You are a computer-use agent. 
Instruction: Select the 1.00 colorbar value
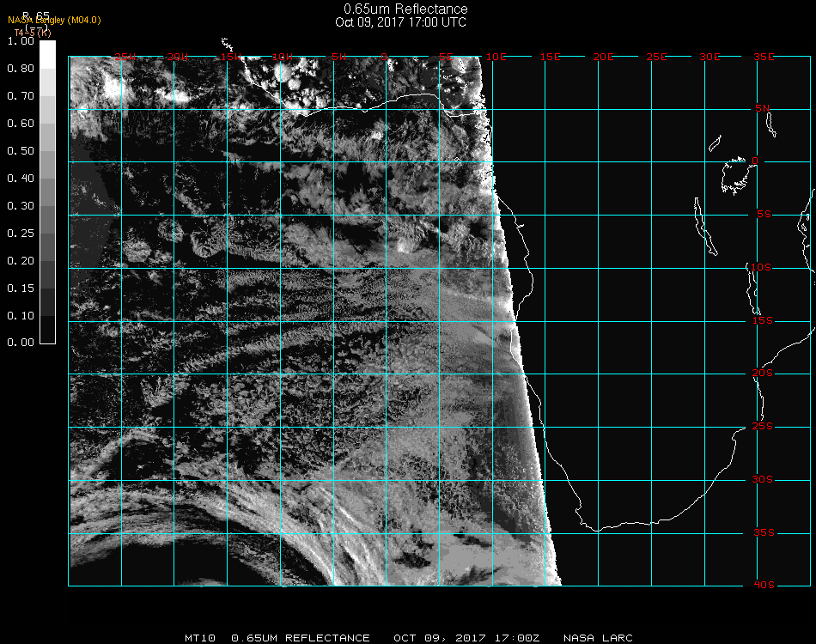[21, 41]
